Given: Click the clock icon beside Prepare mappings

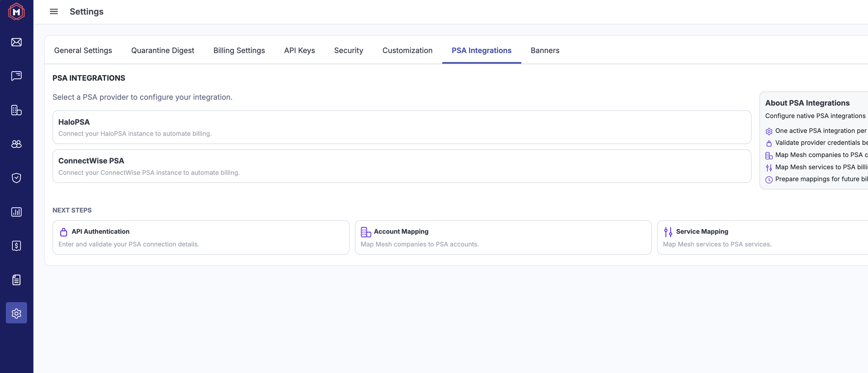Looking at the screenshot, I should point(769,180).
